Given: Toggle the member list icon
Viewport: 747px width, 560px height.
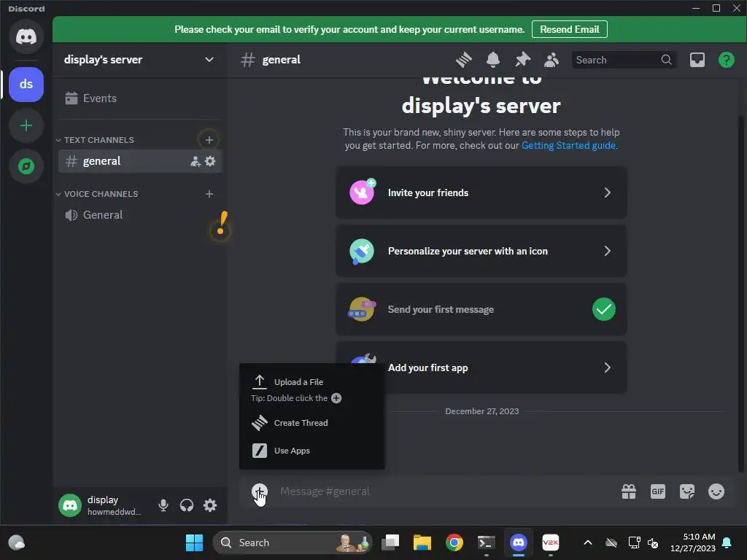Looking at the screenshot, I should click(551, 60).
